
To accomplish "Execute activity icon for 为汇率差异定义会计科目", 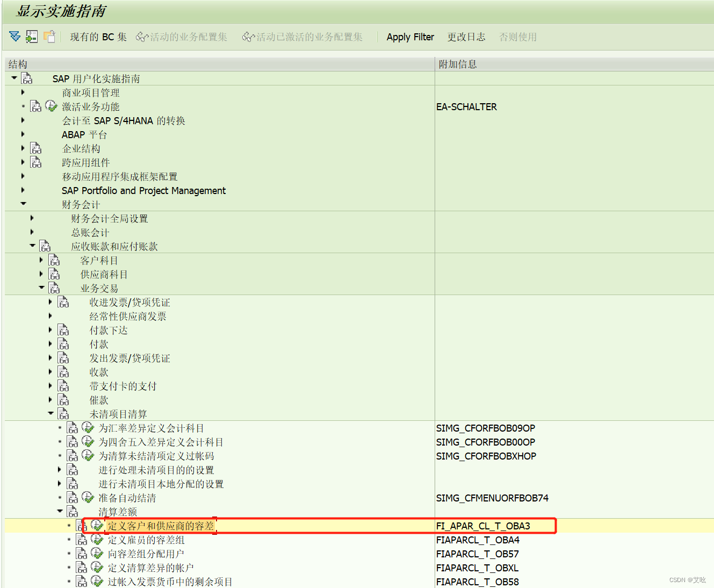I will 88,427.
